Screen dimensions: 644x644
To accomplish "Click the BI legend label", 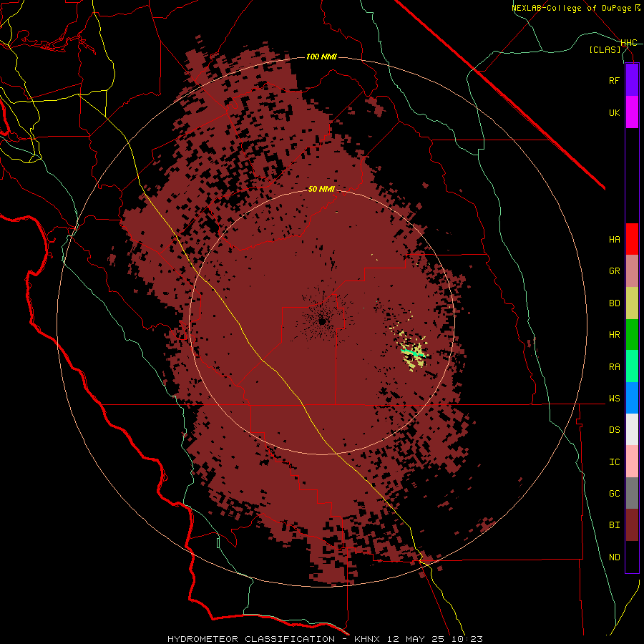I will tap(614, 525).
